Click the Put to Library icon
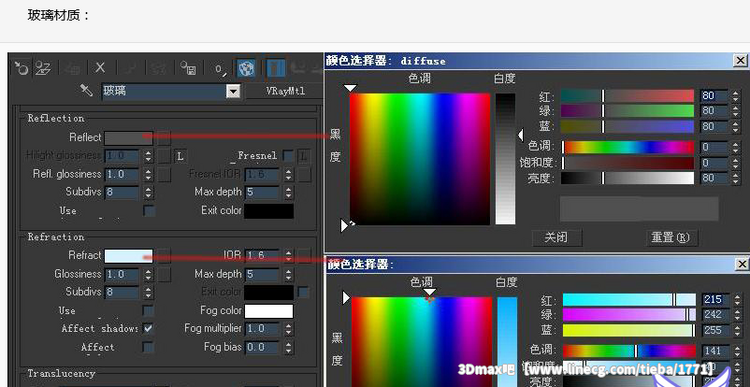Screen dimensions: 750x387 (x=188, y=68)
